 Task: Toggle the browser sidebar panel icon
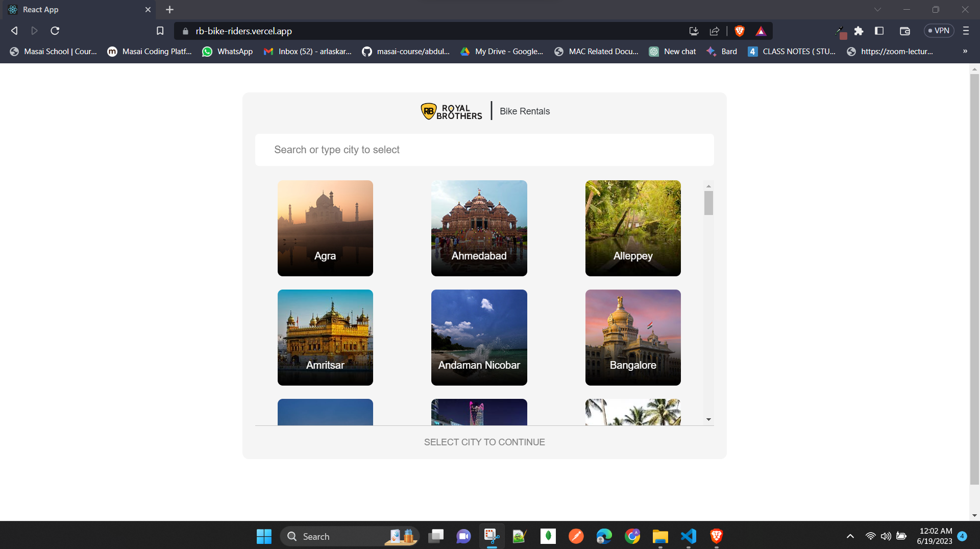coord(879,31)
